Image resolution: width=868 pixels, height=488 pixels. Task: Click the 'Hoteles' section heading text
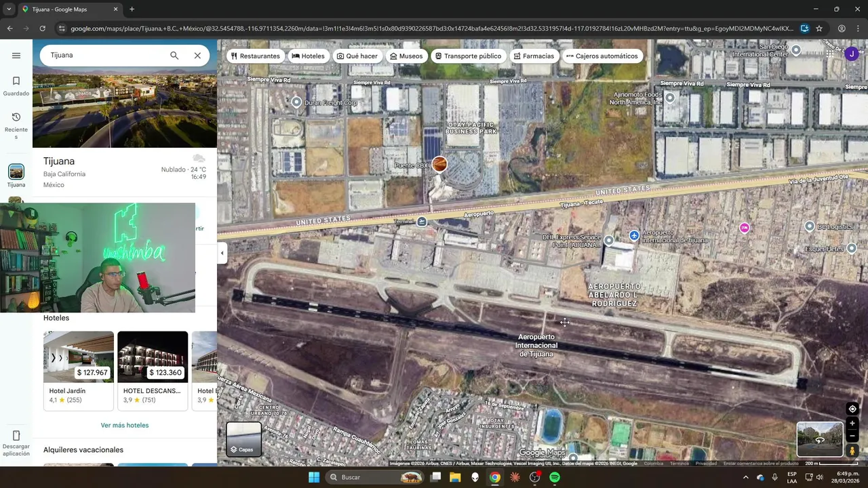[56, 318]
